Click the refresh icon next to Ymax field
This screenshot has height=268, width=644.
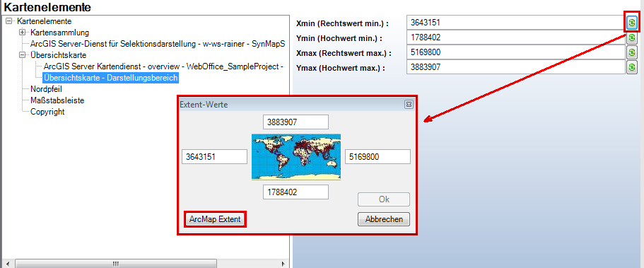tap(632, 67)
